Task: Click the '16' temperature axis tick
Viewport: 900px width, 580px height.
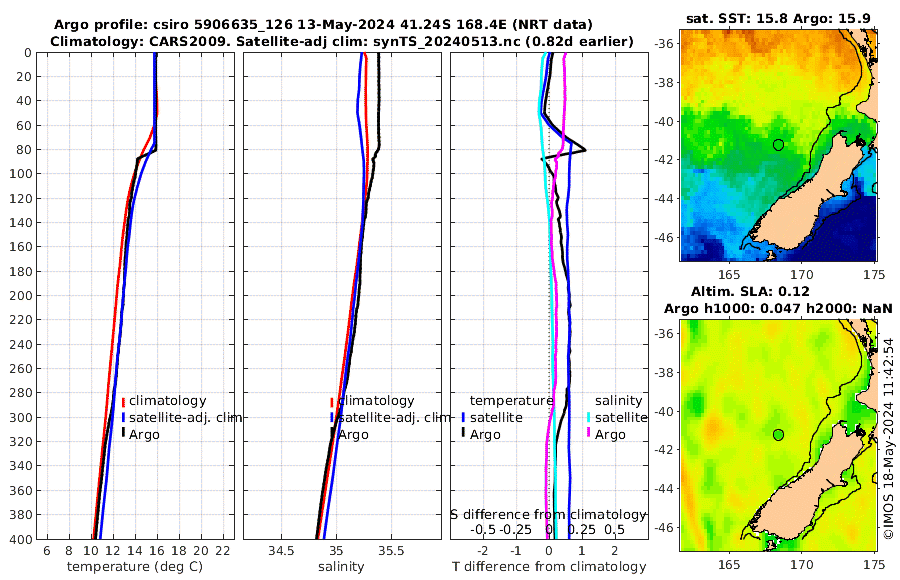Action: pyautogui.click(x=157, y=551)
